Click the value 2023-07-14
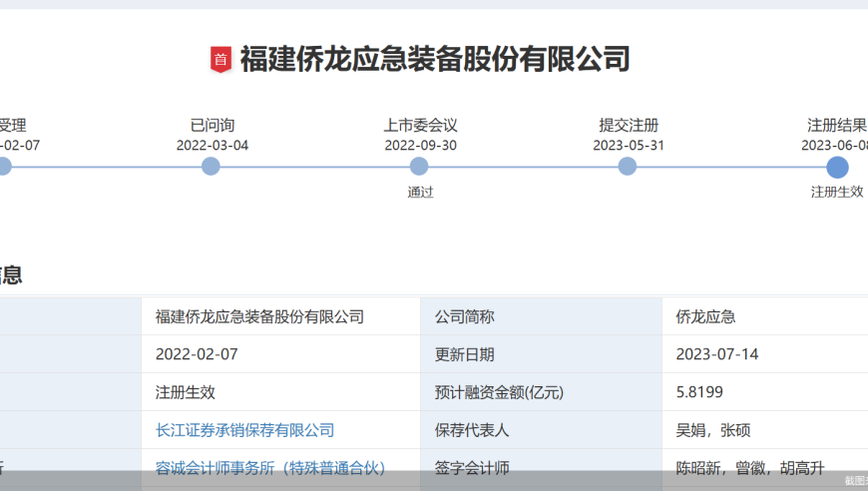Image resolution: width=868 pixels, height=491 pixels. 717,354
